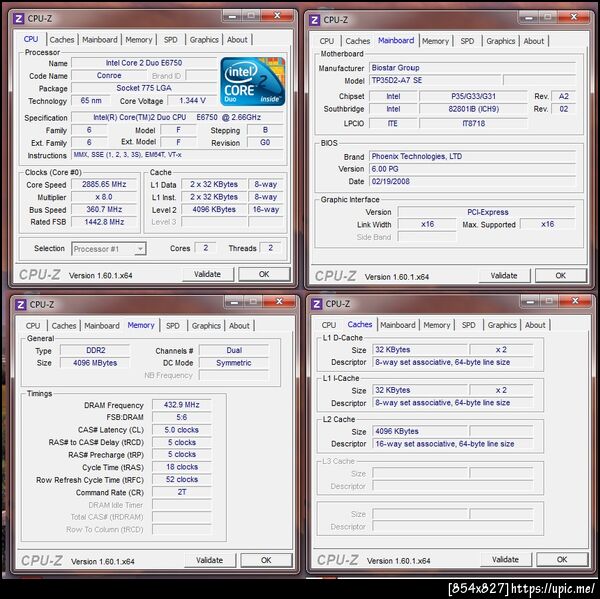600x599 pixels.
Task: Click the Core Speed value 2885.65 MHz
Action: [104, 184]
